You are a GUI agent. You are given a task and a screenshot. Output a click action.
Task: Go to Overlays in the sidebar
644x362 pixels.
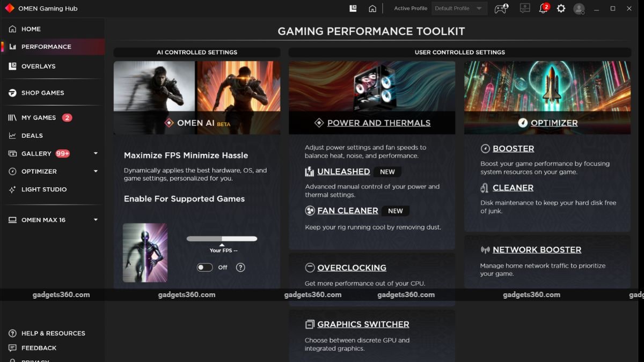[38, 66]
